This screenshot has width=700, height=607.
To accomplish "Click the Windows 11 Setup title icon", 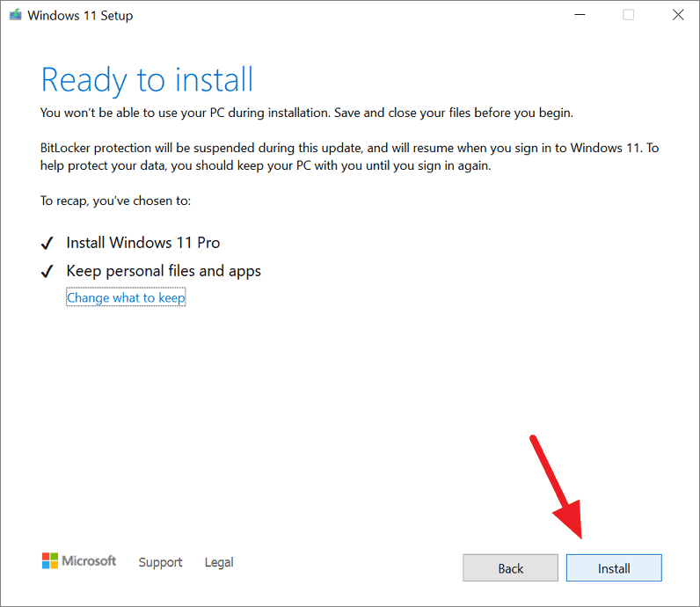I will pyautogui.click(x=15, y=15).
